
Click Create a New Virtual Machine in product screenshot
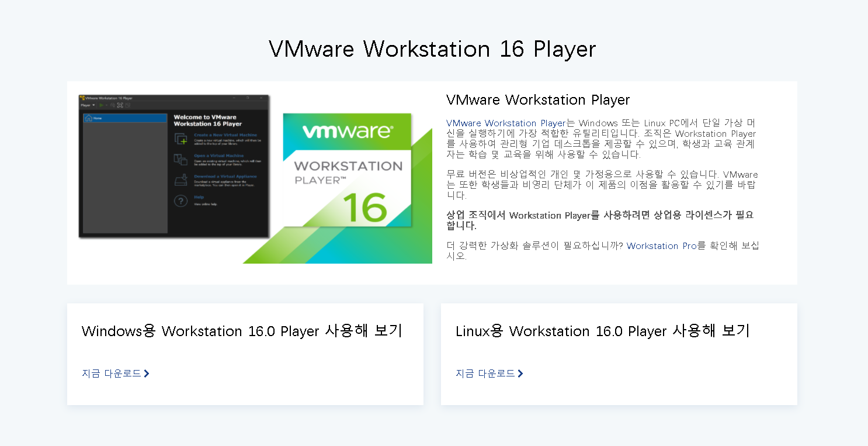tap(225, 135)
